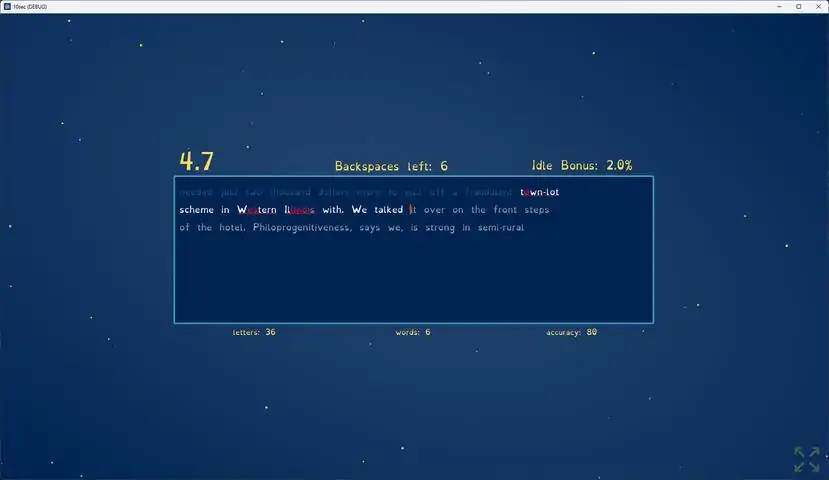This screenshot has width=829, height=480.
Task: Click the word "over" in the passage
Action: click(x=434, y=210)
